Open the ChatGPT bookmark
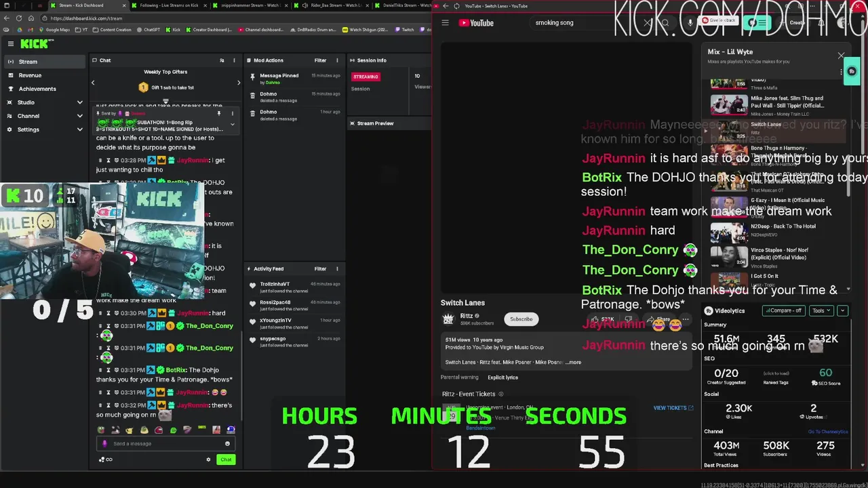This screenshot has width=868, height=488. (x=149, y=30)
